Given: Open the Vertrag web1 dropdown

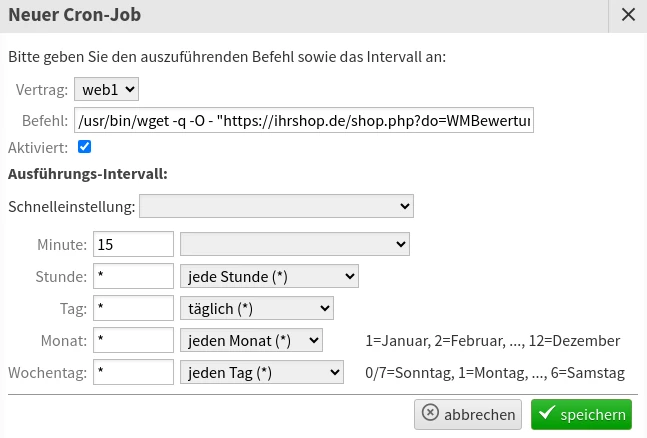Looking at the screenshot, I should click(x=106, y=89).
